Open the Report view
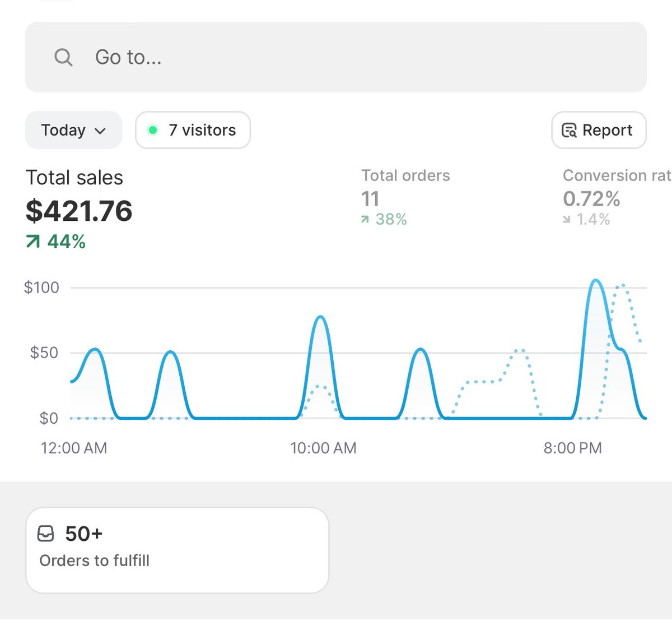 [599, 130]
